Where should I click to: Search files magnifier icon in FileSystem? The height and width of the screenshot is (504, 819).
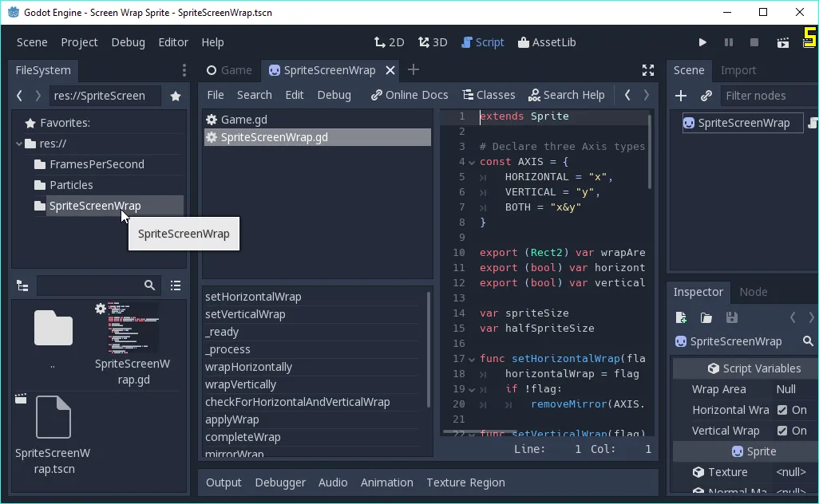pos(149,285)
